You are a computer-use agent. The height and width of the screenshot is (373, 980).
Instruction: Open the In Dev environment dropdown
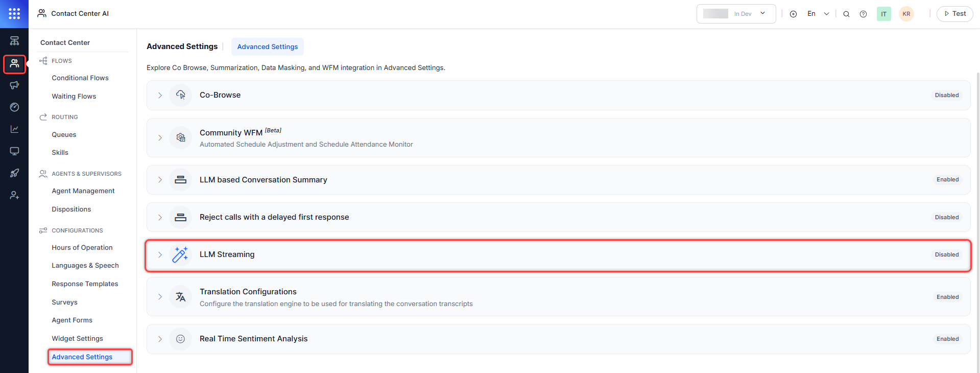coord(736,14)
